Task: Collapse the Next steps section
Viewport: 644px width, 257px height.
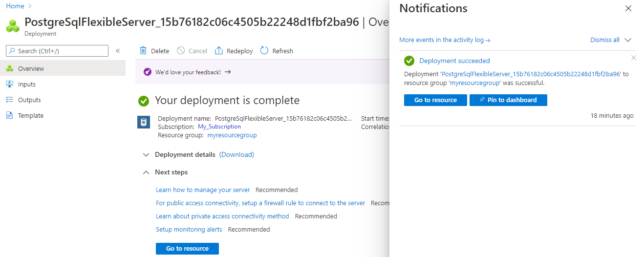Action: 146,172
